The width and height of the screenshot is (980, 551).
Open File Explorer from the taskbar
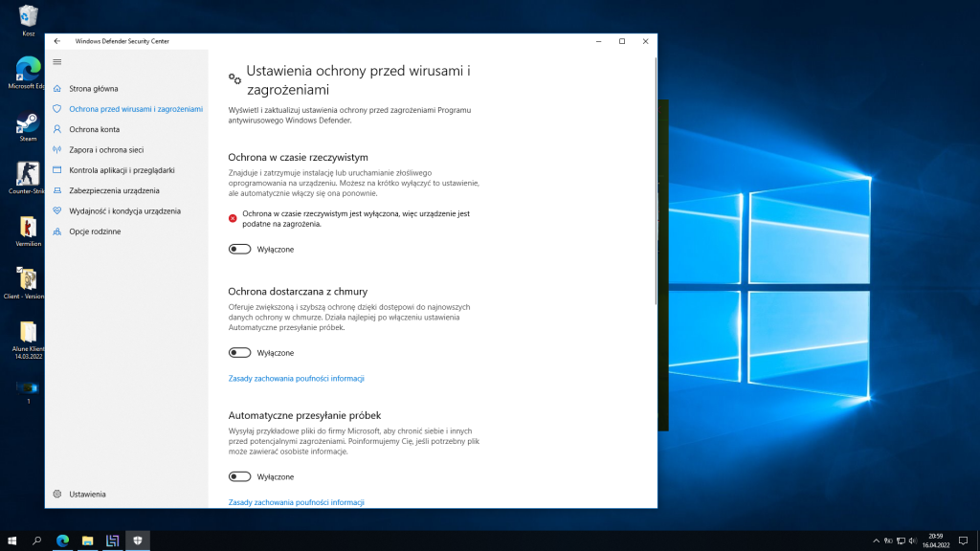click(x=87, y=541)
